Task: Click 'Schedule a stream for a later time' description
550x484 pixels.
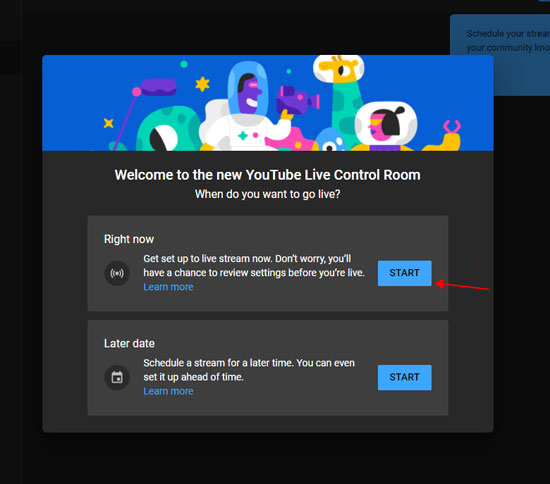Action: [249, 370]
